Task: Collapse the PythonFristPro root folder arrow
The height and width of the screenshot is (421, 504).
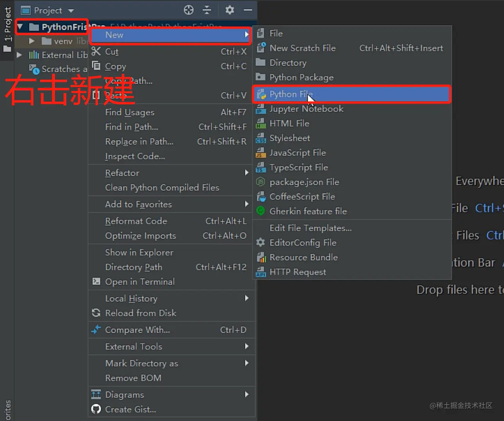Action: pyautogui.click(x=20, y=27)
